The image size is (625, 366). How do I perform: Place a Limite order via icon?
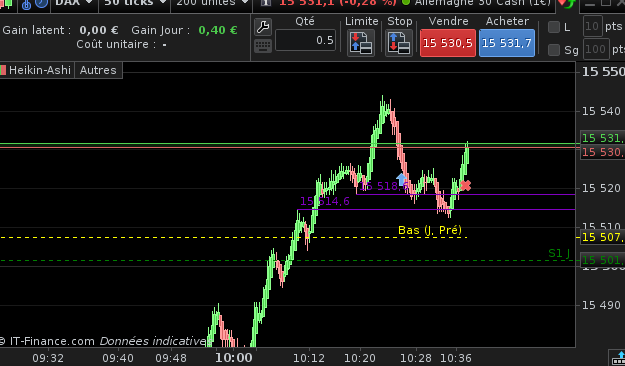361,43
